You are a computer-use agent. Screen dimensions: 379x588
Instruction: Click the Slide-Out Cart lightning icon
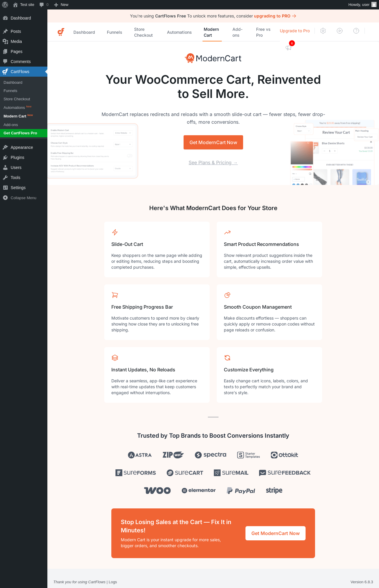pyautogui.click(x=115, y=232)
